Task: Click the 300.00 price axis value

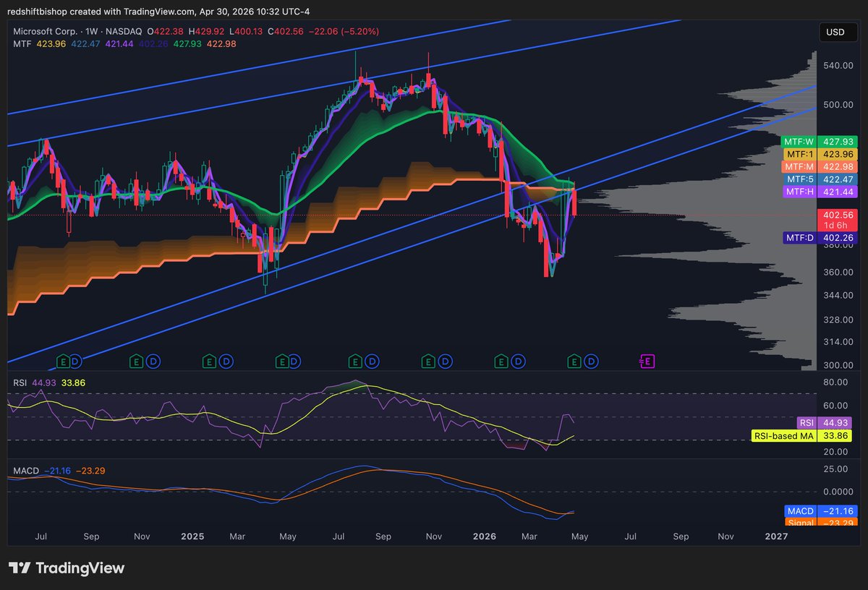Action: coord(839,365)
